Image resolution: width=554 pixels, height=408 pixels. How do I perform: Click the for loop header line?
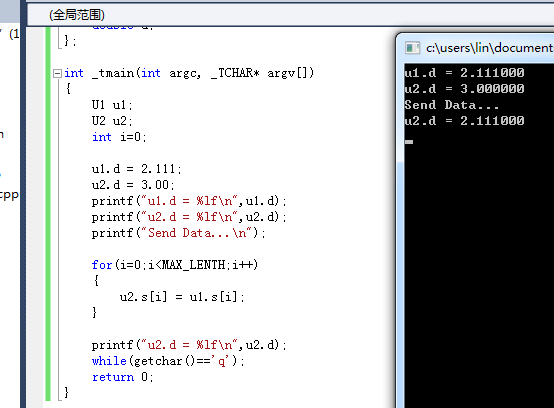tap(175, 265)
